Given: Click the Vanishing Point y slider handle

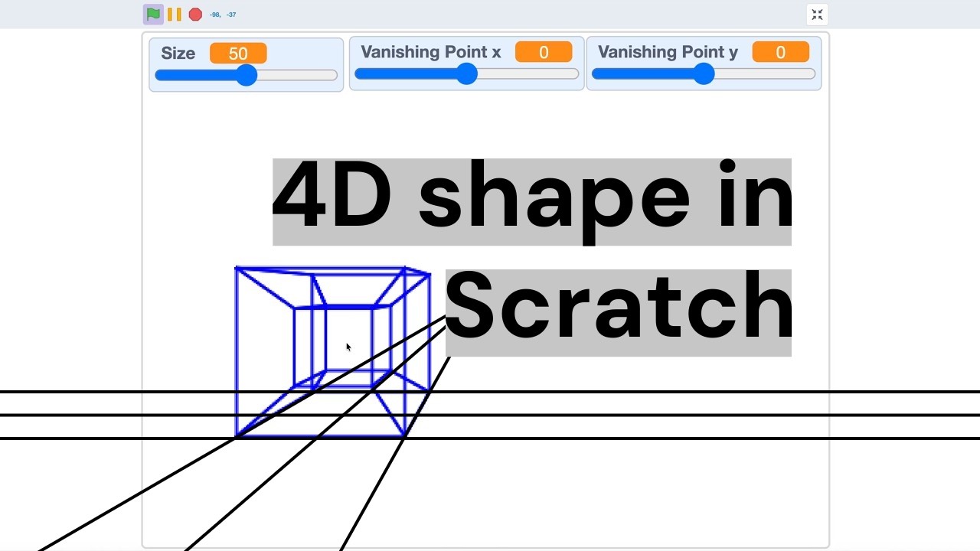Looking at the screenshot, I should click(x=704, y=74).
